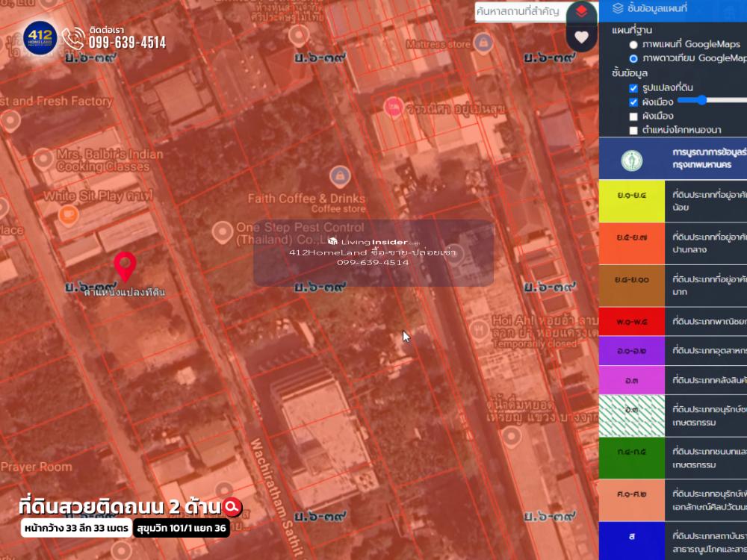Screen dimensions: 747x560
Task: Click the ผังเมือง opacity slider handle
Action: [702, 100]
